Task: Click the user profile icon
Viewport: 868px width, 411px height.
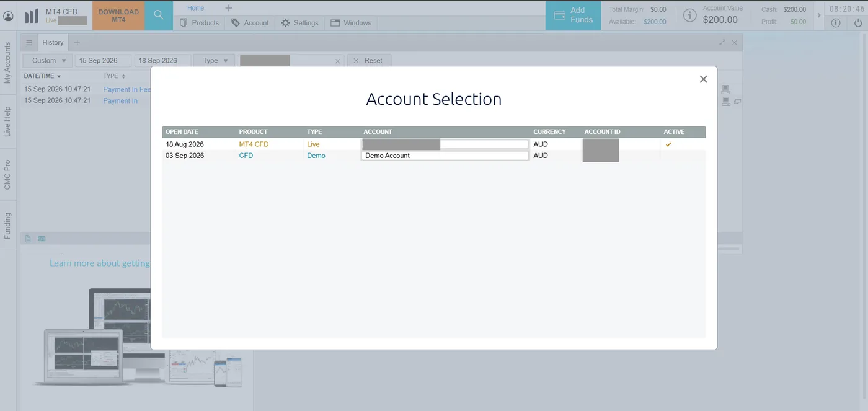Action: [x=9, y=16]
